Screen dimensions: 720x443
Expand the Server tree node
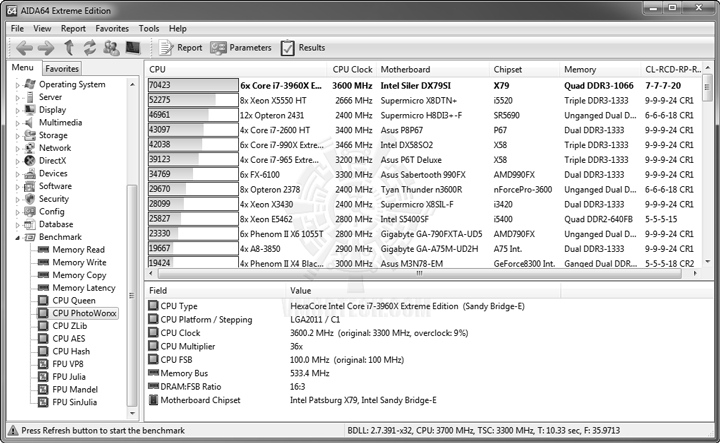[x=18, y=98]
